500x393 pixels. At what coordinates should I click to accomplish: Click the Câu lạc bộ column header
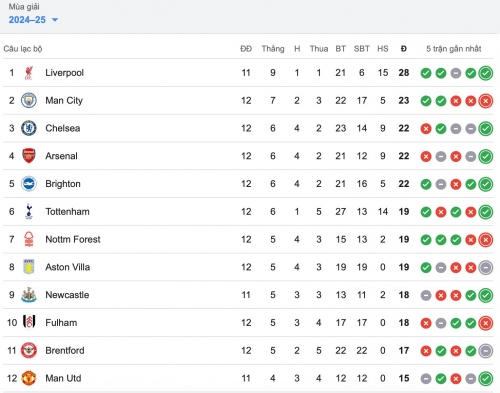23,49
